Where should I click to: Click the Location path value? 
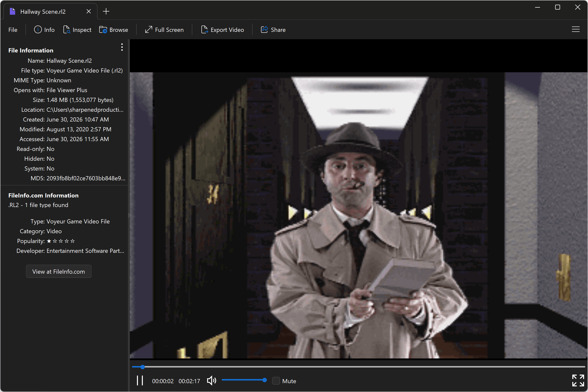(x=85, y=110)
